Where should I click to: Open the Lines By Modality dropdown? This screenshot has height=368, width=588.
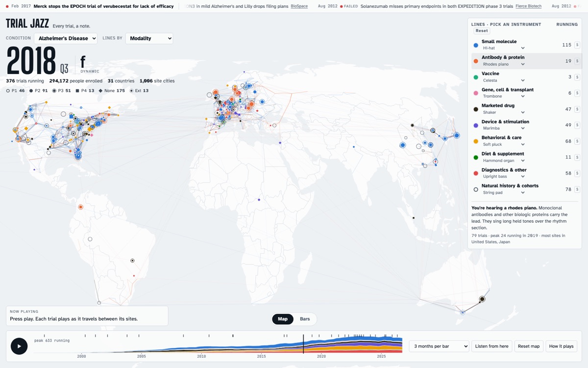coord(149,38)
